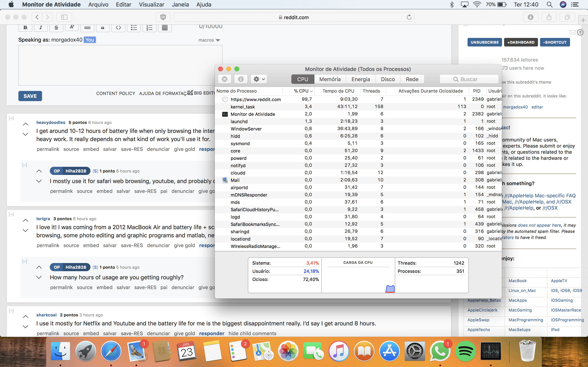Click the Safari sidebar toggle icon
588x367 pixels.
point(64,17)
